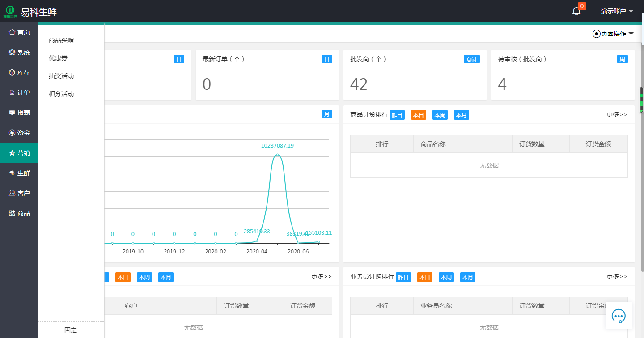Click 更多>> beside 商品订货排行
The width and height of the screenshot is (644, 338).
coord(616,115)
